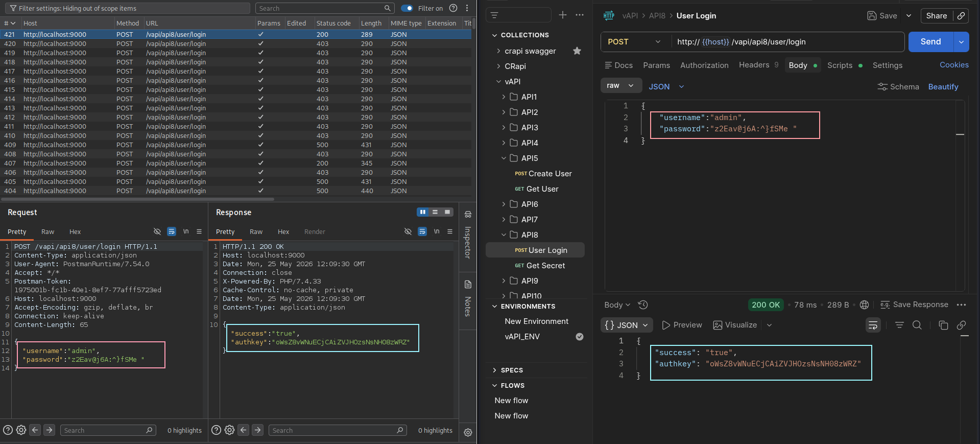Toggle newline display in Response panel

tap(437, 231)
